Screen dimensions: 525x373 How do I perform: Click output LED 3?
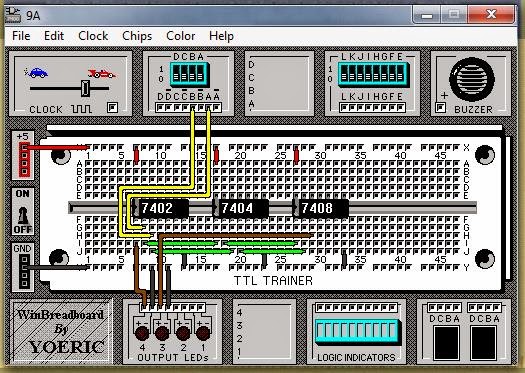coord(162,333)
